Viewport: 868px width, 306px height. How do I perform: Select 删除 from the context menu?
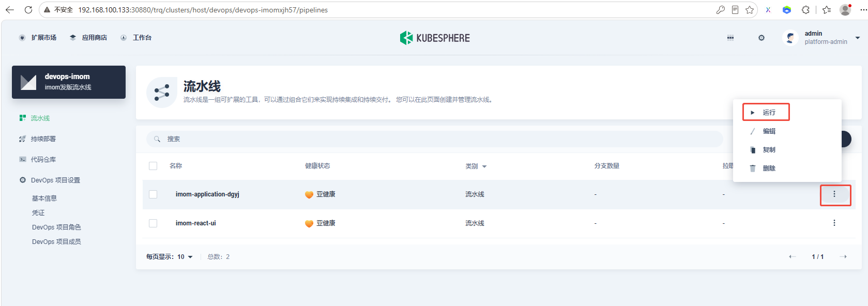763,168
